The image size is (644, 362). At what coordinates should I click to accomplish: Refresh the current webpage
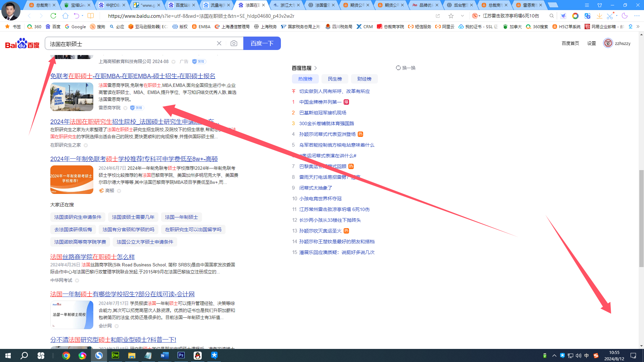tap(53, 16)
